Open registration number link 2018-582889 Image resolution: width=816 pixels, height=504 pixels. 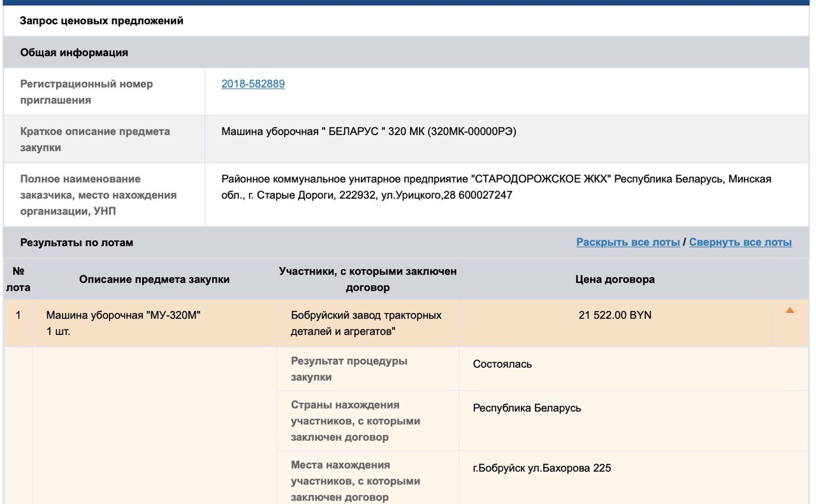pos(253,83)
